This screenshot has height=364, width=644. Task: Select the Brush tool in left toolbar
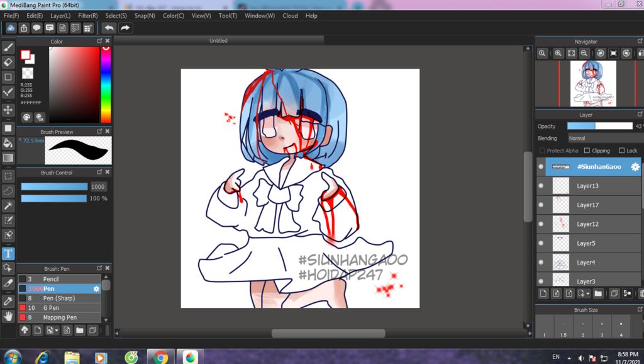tap(8, 47)
